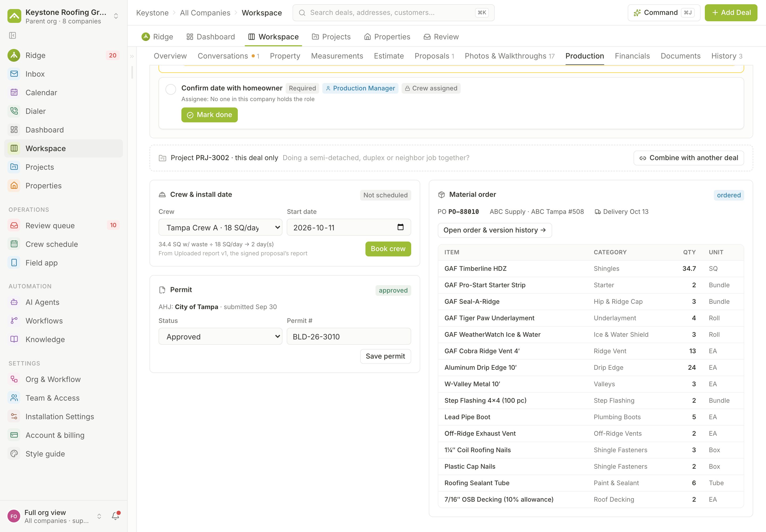
Task: Open the Knowledge book icon
Action: coord(14,340)
